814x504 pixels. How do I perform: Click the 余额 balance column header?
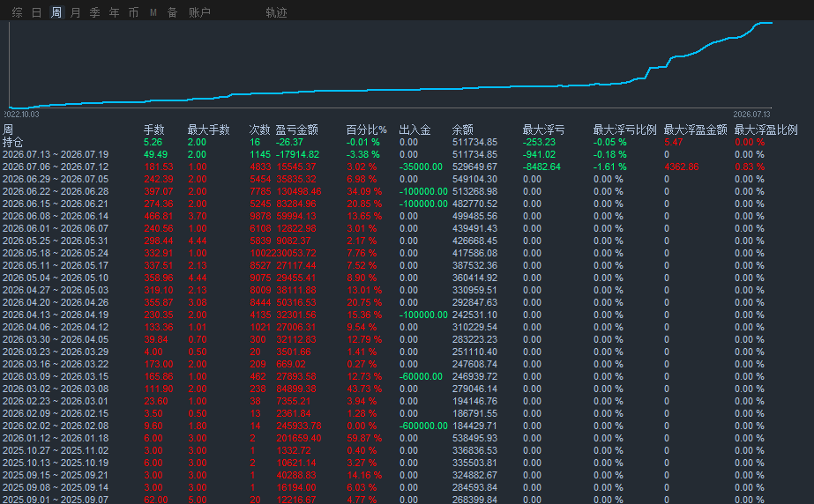coord(462,130)
